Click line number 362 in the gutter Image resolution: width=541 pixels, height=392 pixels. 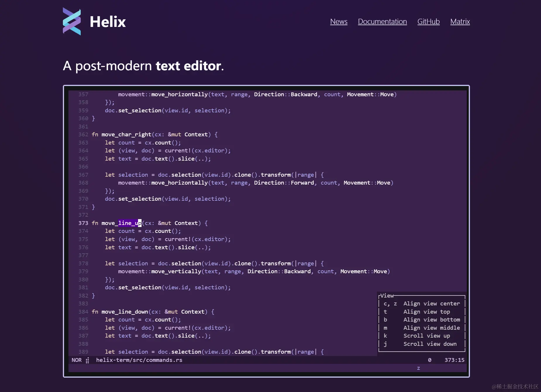click(83, 135)
